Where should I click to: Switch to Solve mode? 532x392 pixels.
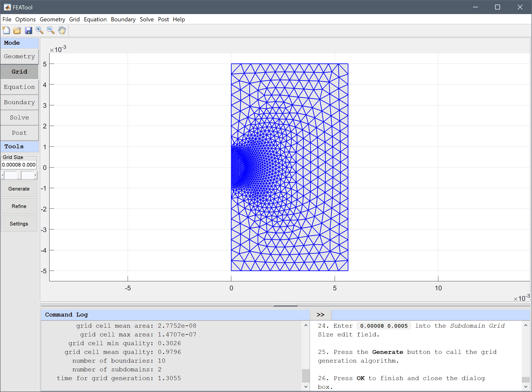pyautogui.click(x=19, y=118)
